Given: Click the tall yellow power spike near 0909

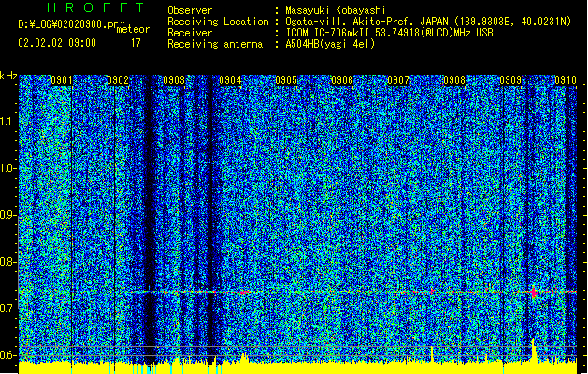Looking at the screenshot, I should pos(533,351).
